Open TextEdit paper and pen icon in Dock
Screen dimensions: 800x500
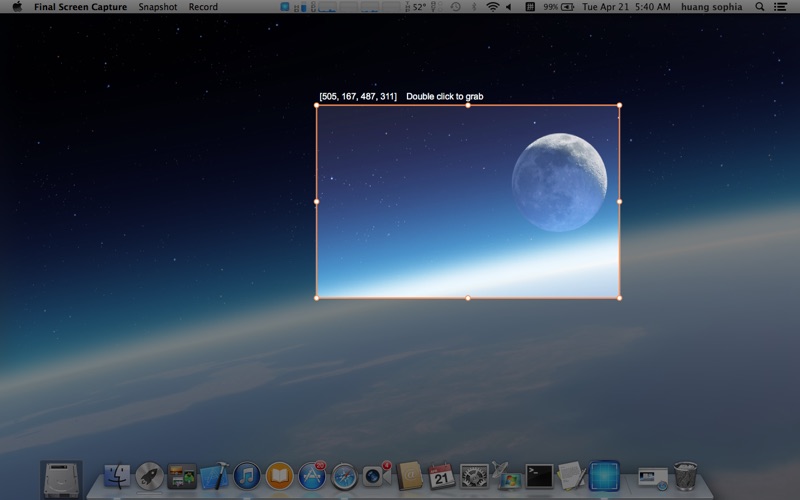click(x=571, y=476)
